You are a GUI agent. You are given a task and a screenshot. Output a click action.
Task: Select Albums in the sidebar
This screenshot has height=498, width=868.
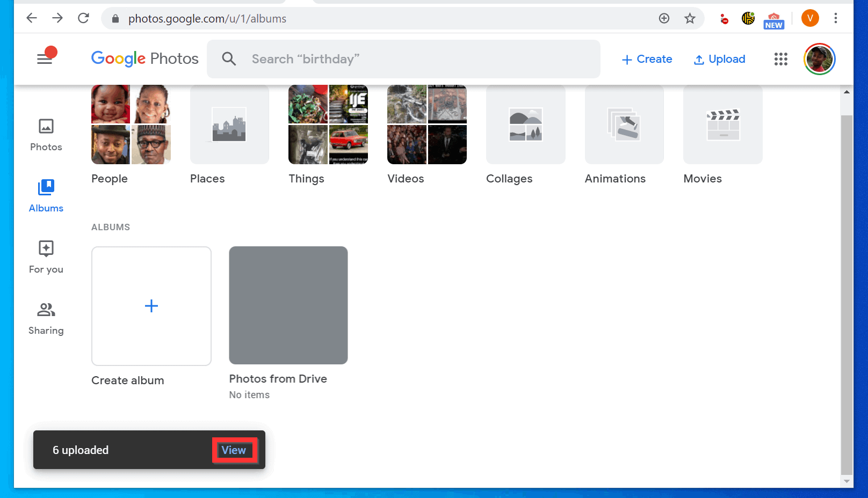(46, 196)
